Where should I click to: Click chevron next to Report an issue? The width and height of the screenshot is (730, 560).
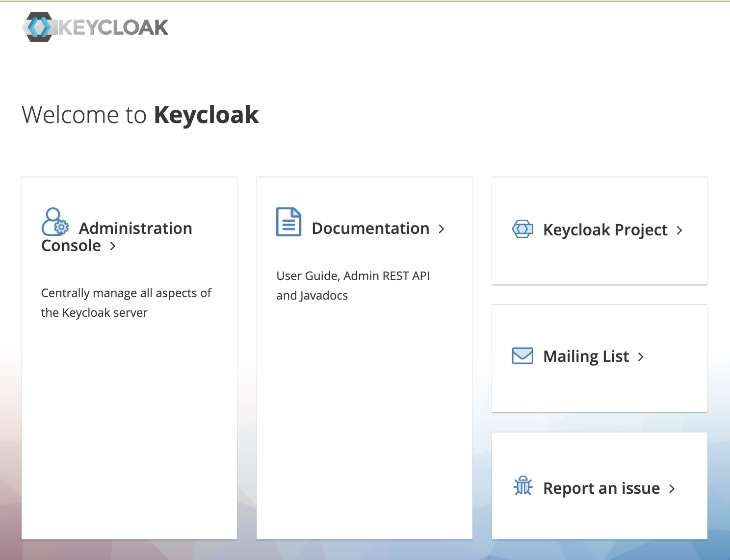pos(672,489)
